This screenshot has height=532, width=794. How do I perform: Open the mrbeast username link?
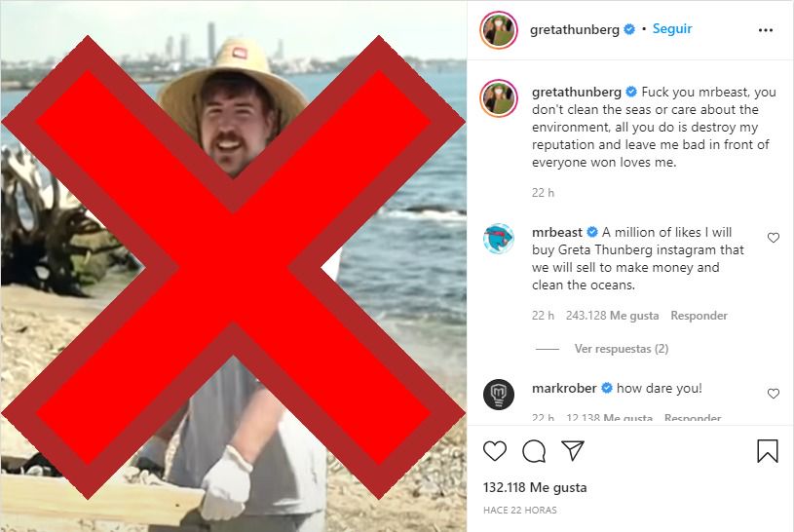pyautogui.click(x=557, y=233)
